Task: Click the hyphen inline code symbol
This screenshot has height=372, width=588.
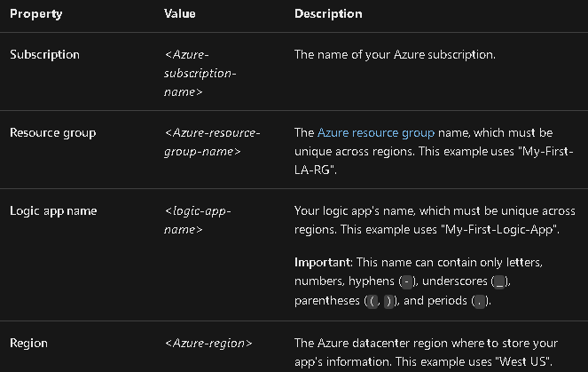Action: click(407, 282)
